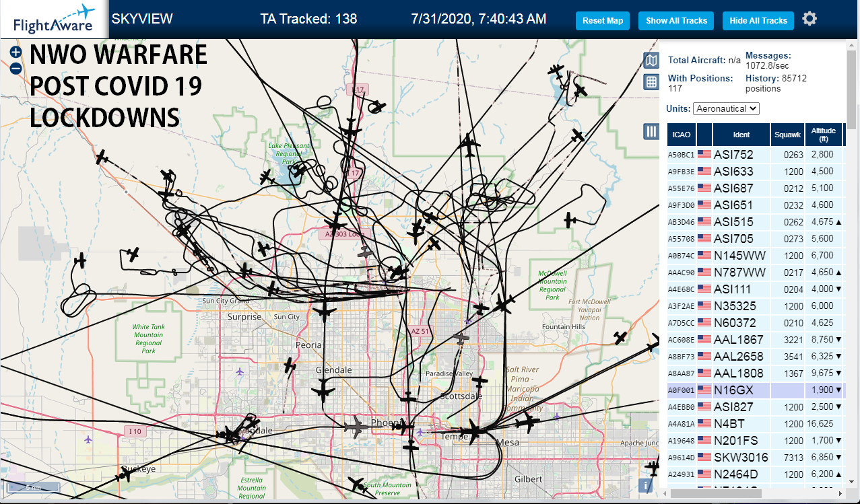Click ICAO code AC608E
This screenshot has height=504, width=860.
[x=681, y=340]
